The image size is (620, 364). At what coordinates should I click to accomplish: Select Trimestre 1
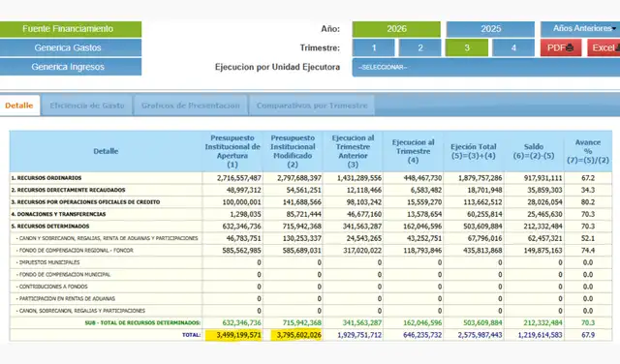click(x=373, y=47)
